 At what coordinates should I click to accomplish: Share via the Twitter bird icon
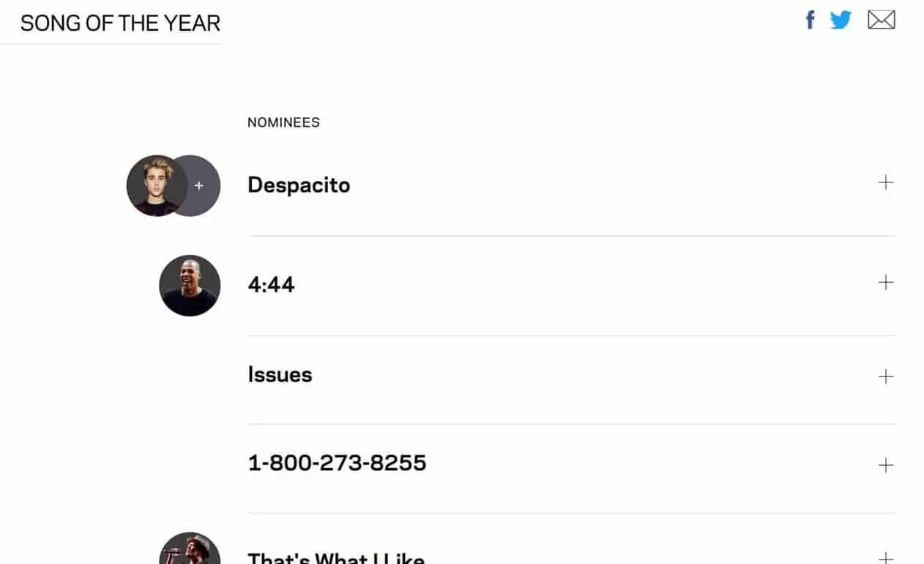point(841,20)
